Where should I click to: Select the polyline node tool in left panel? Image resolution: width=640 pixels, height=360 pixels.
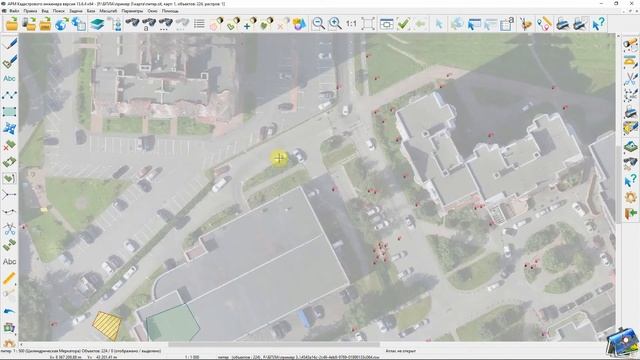(9, 95)
